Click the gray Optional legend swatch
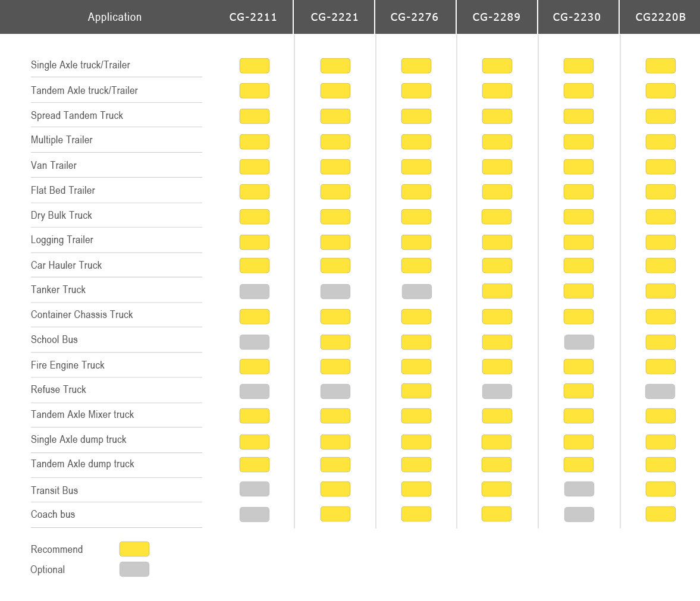This screenshot has width=700, height=601. (134, 569)
